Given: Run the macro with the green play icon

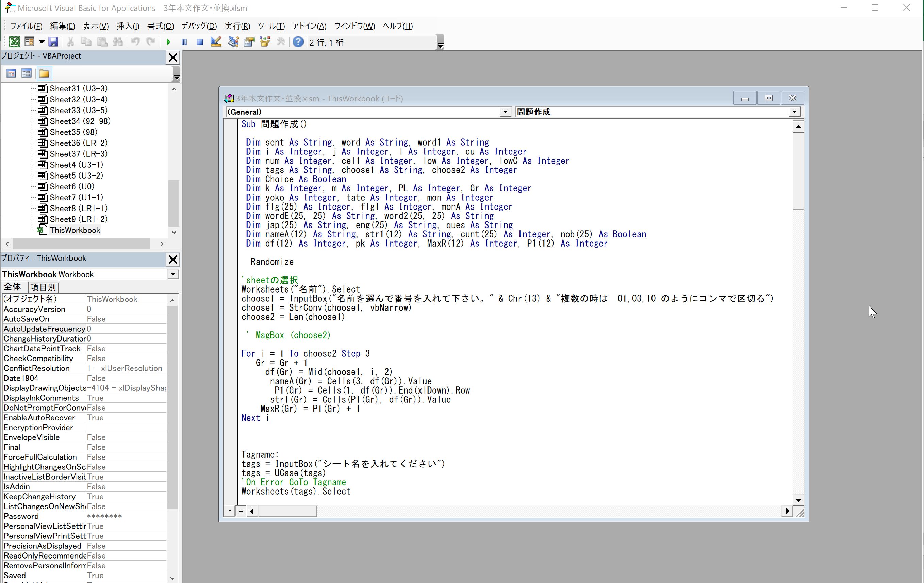Looking at the screenshot, I should click(x=168, y=42).
